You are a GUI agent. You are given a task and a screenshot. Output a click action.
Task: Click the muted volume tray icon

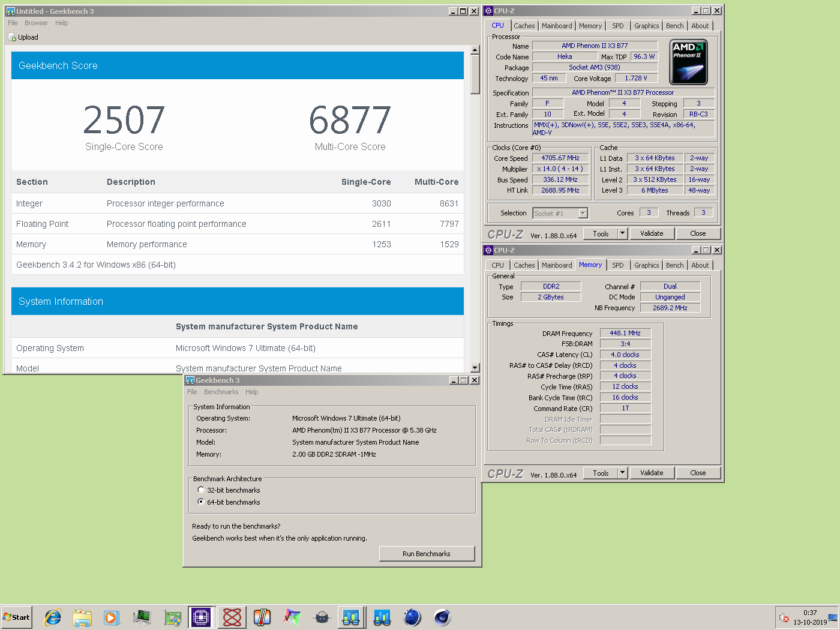click(784, 617)
